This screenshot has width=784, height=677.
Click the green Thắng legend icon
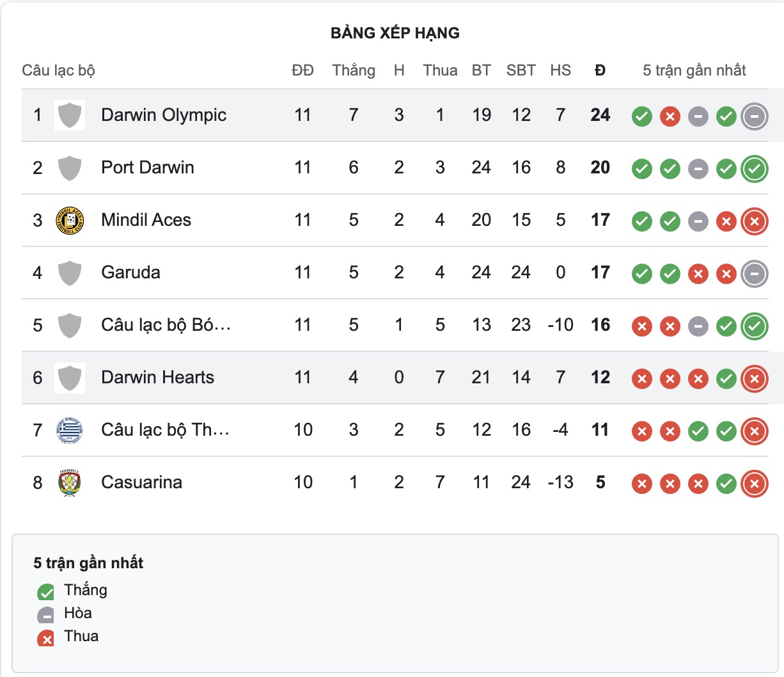(46, 592)
